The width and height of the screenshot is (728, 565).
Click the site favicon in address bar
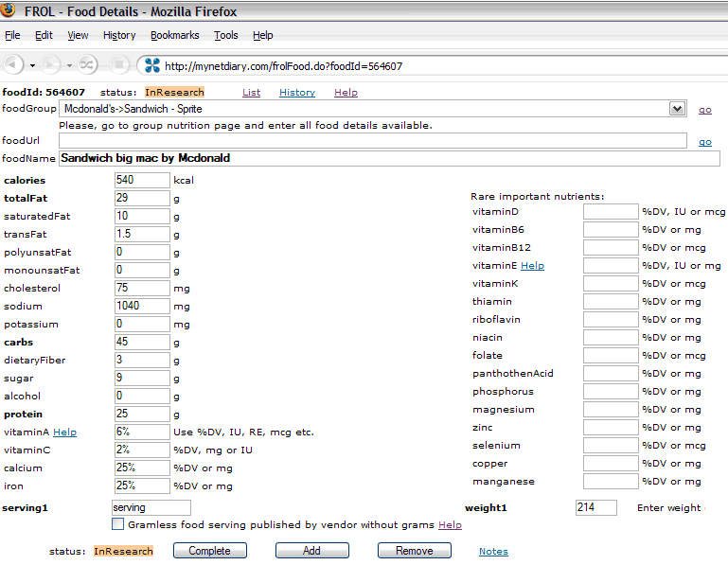click(151, 66)
